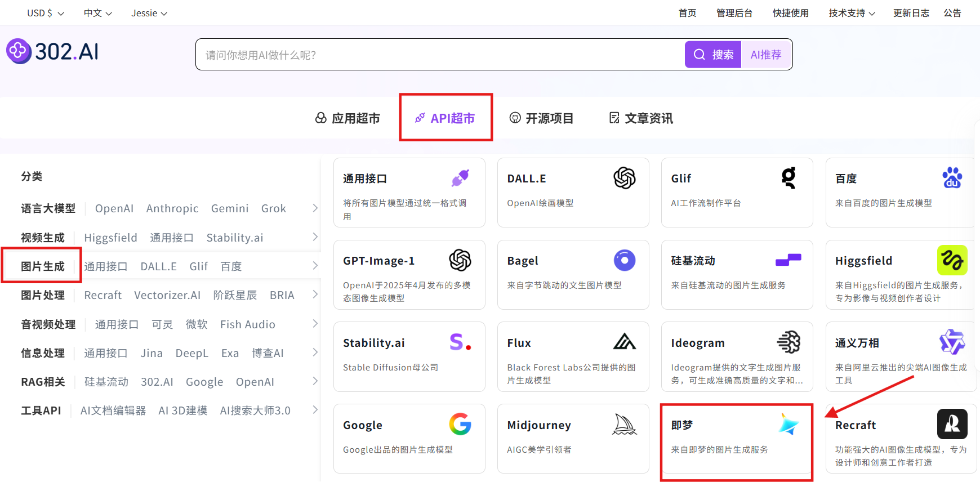Screen dimensions: 980x482
Task: Click the magnifier icon in 搜索 button
Action: [700, 55]
